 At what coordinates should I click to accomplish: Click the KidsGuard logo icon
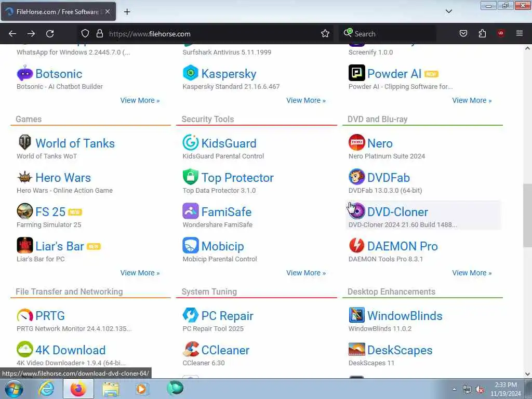click(191, 142)
